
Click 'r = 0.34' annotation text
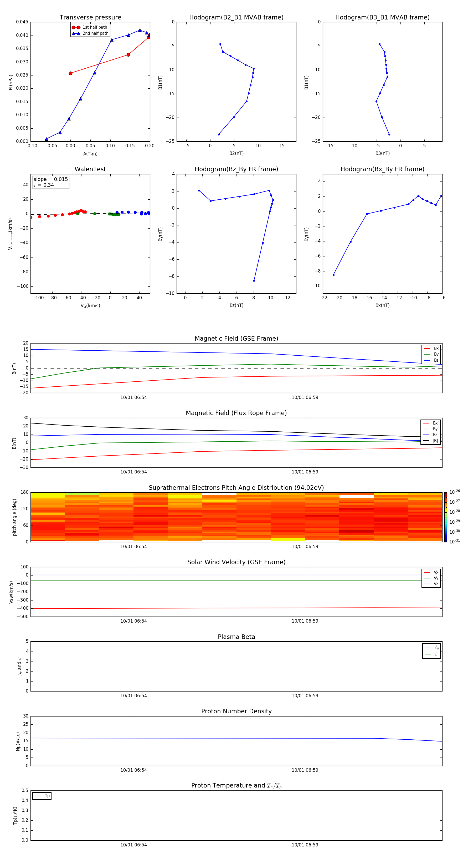(x=44, y=185)
